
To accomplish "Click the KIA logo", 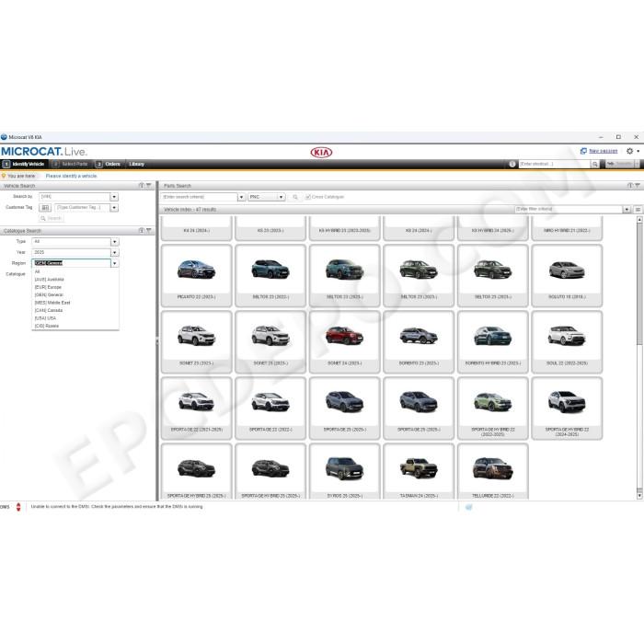I will tap(321, 153).
